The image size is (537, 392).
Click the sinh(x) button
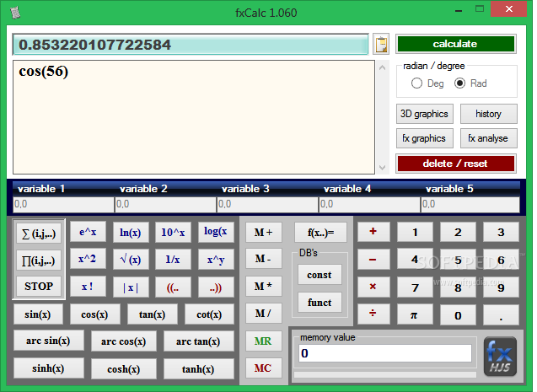click(x=48, y=368)
